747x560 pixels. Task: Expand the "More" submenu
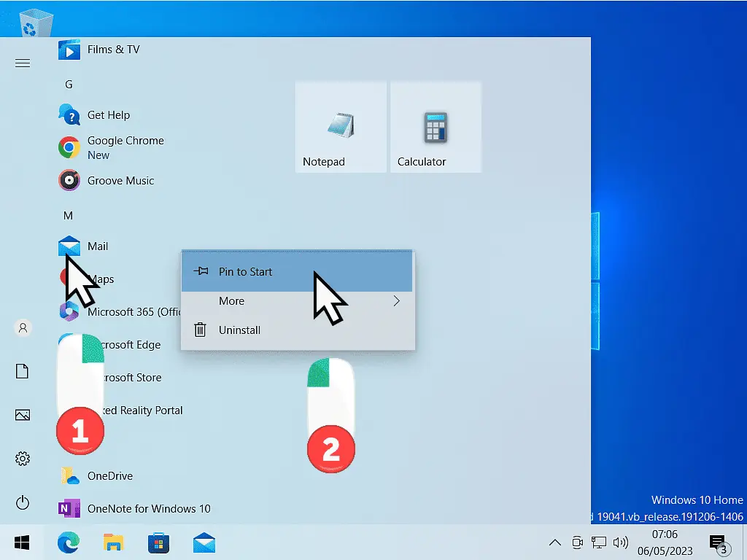pos(231,300)
